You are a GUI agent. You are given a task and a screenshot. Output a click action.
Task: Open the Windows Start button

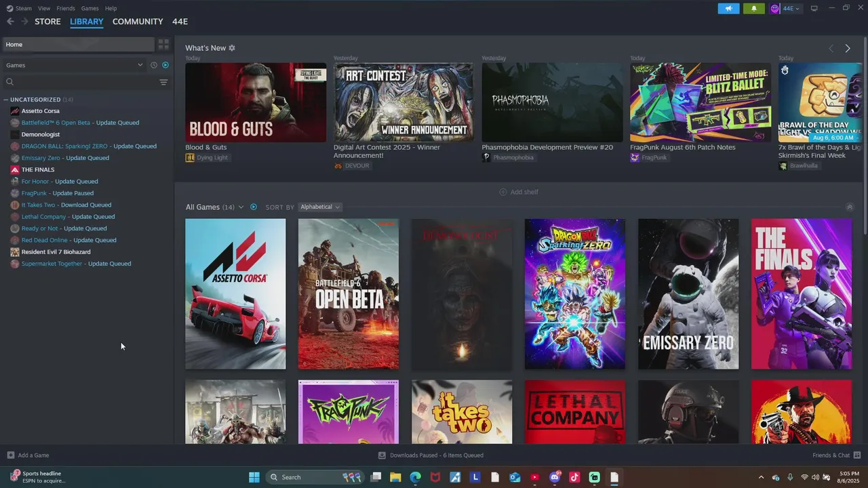pos(254,477)
